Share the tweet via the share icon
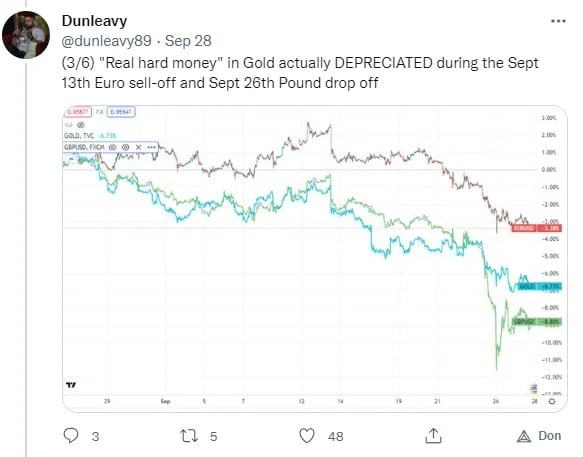Screen dimensions: 583x457 (x=433, y=435)
